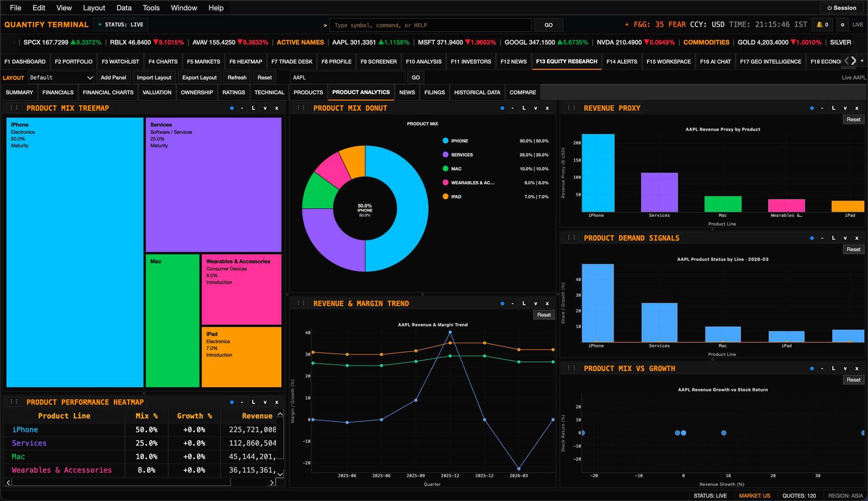Click L icon on Product Mix Treemap panel
This screenshot has height=501, width=868.
253,108
